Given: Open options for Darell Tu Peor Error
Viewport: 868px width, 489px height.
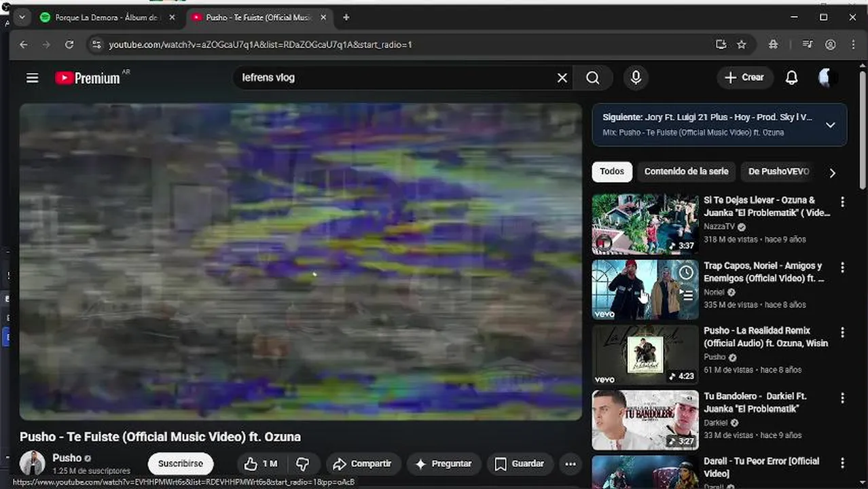Looking at the screenshot, I should [842, 463].
